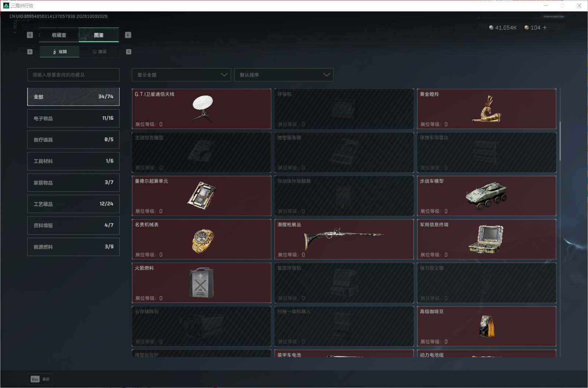Open the 曼德尔超算单元 chip item
This screenshot has height=388, width=588.
pos(202,196)
